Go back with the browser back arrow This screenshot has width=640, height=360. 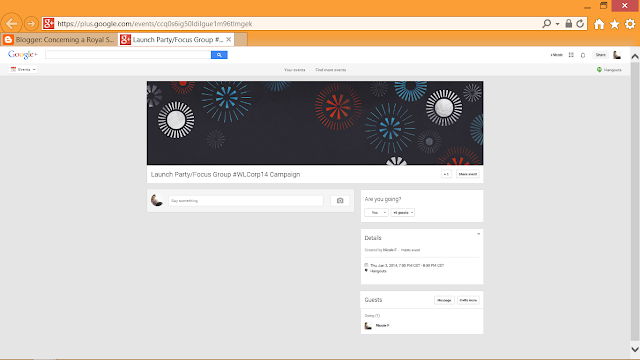[11, 23]
